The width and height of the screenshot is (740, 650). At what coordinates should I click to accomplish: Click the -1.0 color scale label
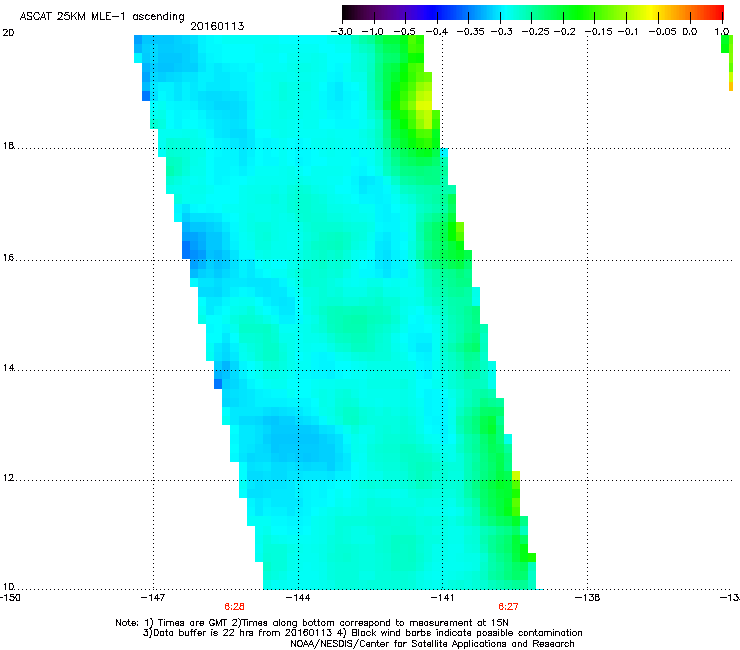(x=372, y=32)
